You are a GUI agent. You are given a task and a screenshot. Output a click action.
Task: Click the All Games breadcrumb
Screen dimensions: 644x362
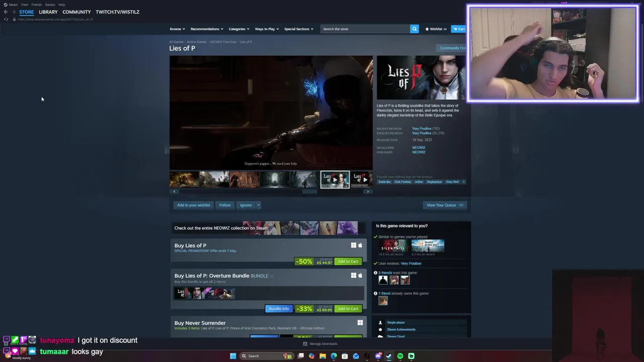176,42
